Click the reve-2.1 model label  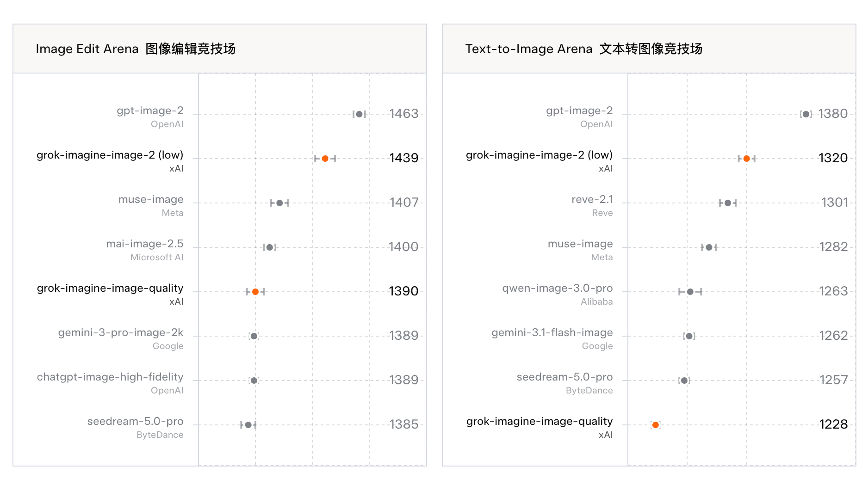point(592,200)
